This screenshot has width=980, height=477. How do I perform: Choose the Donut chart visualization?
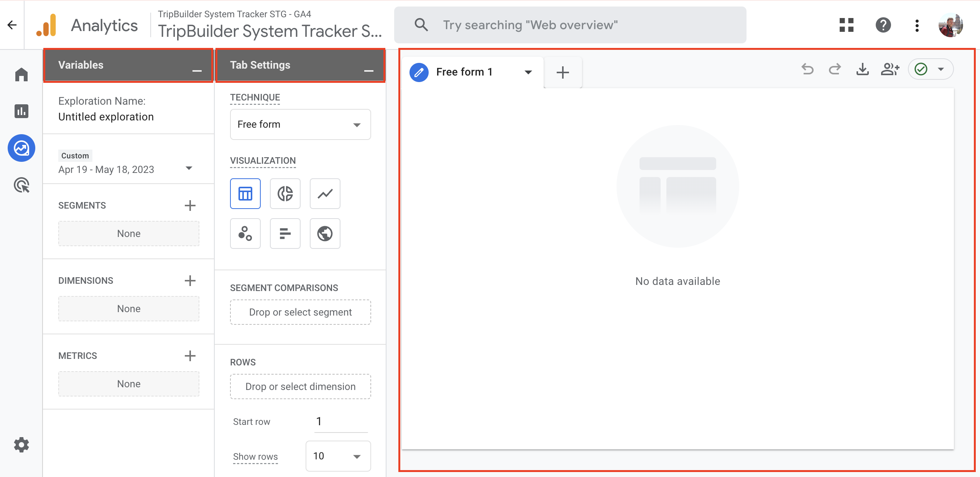(285, 194)
